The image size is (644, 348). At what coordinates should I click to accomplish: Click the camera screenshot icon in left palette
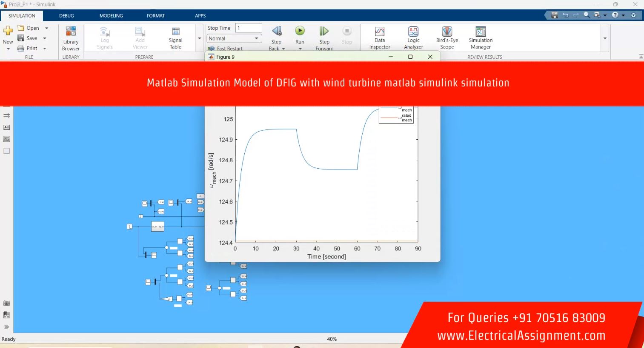6,303
